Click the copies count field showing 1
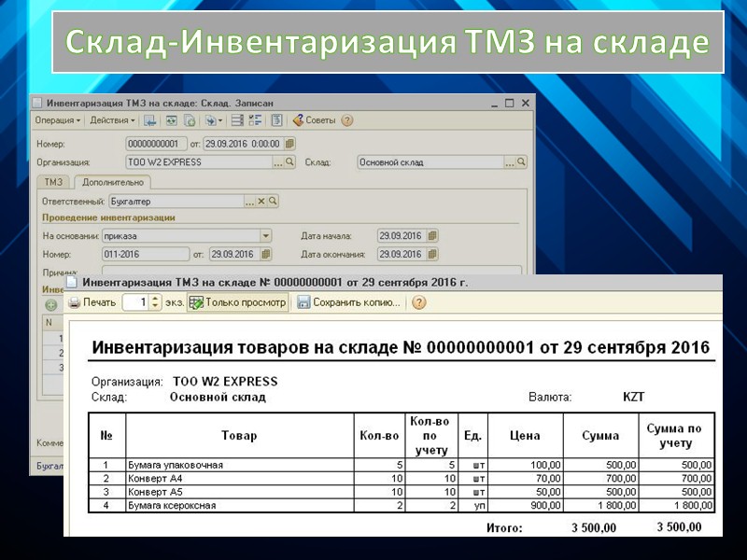Screen dimensions: 747x560 click(135, 302)
